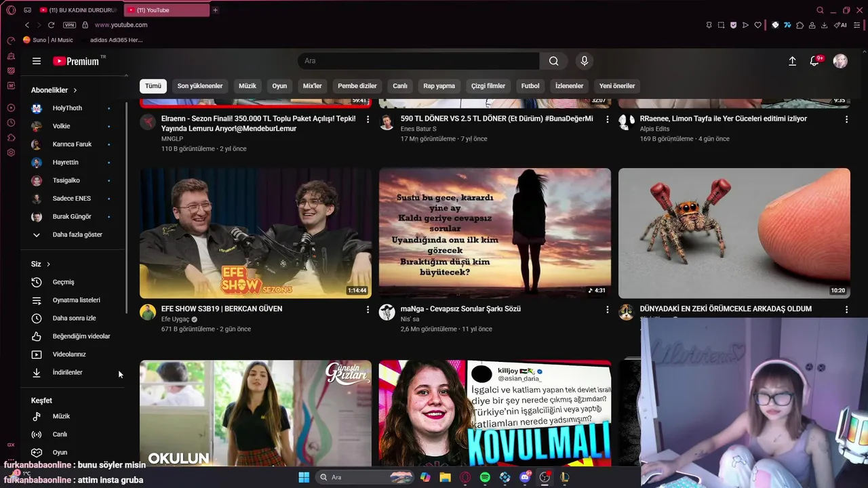Screen dimensions: 868x488
Task: Open the Opera snapshot tool icon
Action: point(721,25)
